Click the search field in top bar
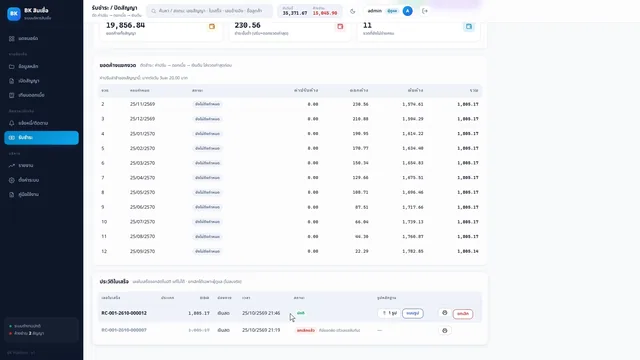640x360 pixels. 209,11
